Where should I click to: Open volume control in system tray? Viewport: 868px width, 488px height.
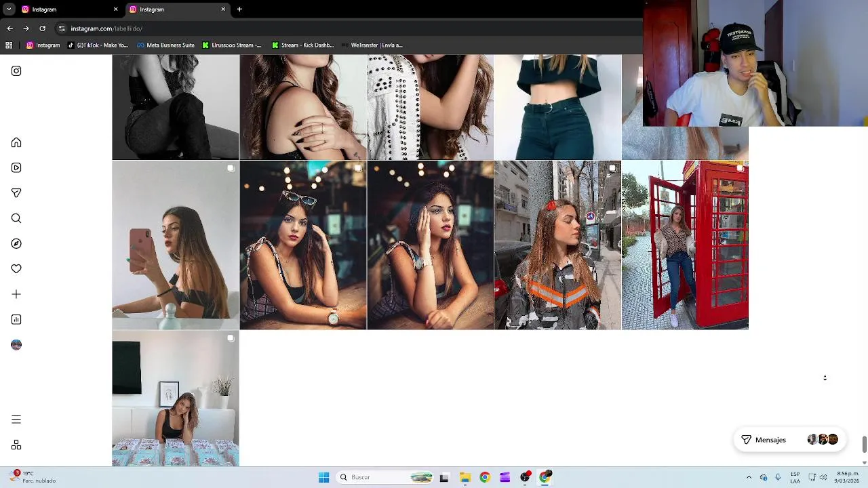tap(825, 477)
